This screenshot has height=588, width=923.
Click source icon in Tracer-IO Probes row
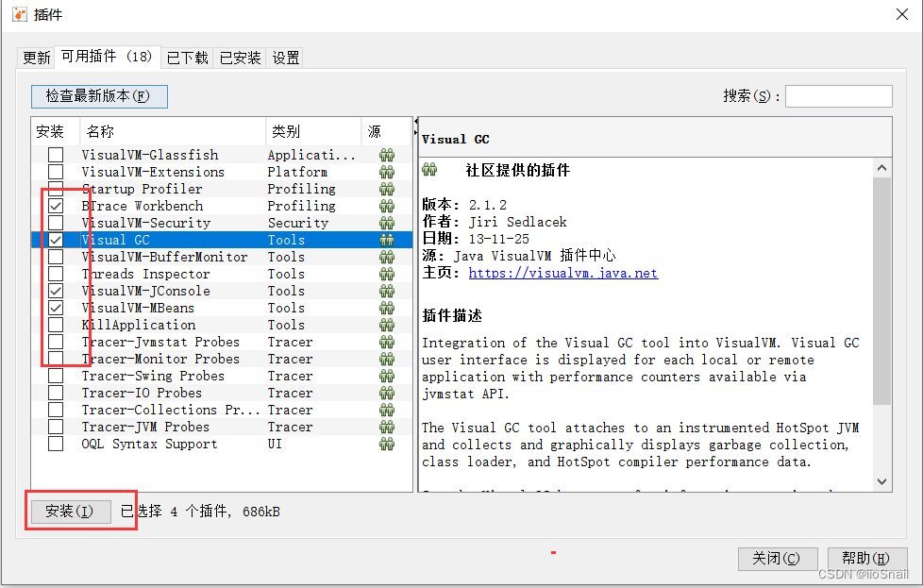(387, 394)
